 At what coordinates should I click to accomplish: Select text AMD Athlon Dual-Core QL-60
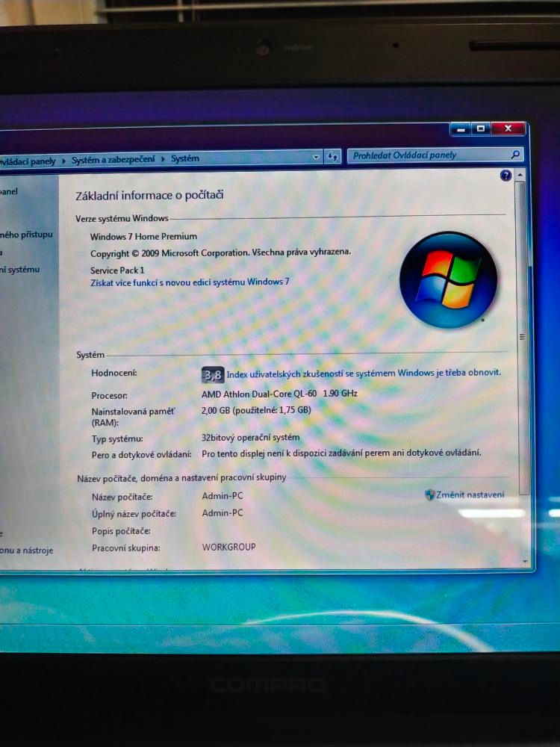click(x=258, y=394)
